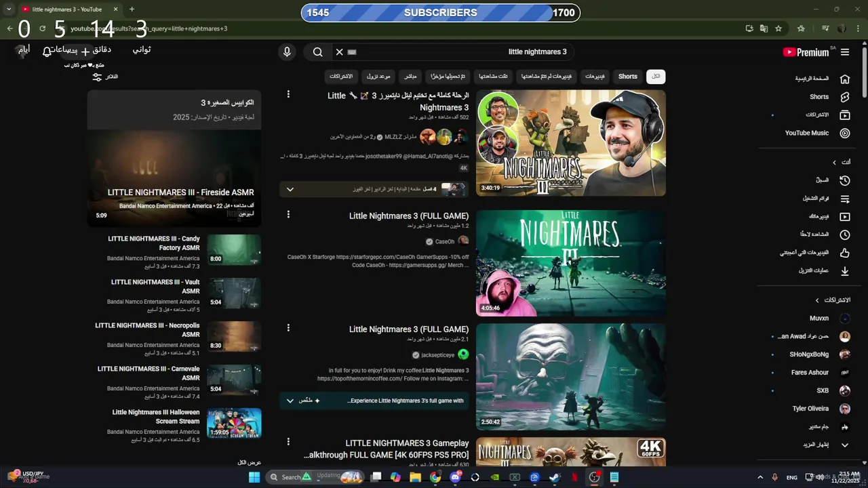Click the create plus button
Screen dimensions: 868x488
coord(85,52)
